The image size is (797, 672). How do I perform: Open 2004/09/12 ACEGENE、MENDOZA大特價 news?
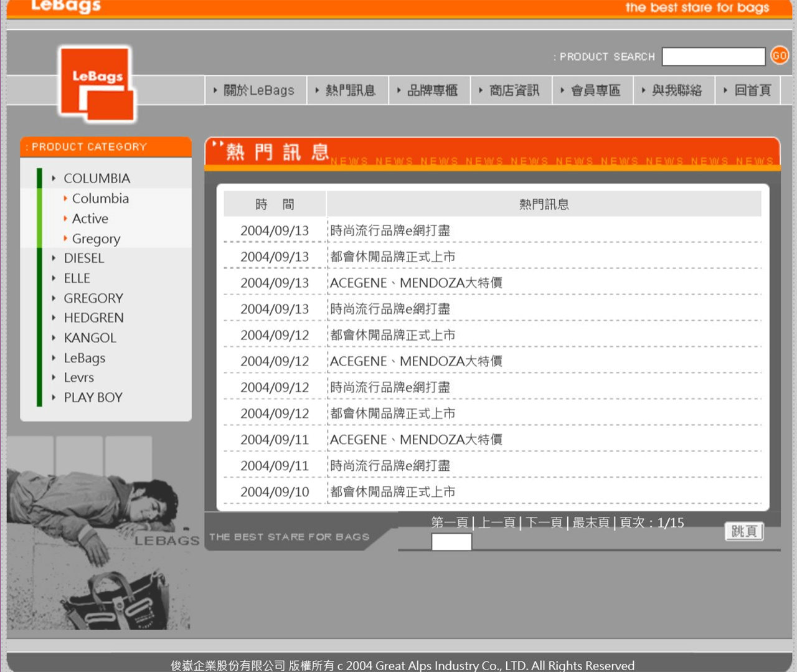[x=416, y=361]
